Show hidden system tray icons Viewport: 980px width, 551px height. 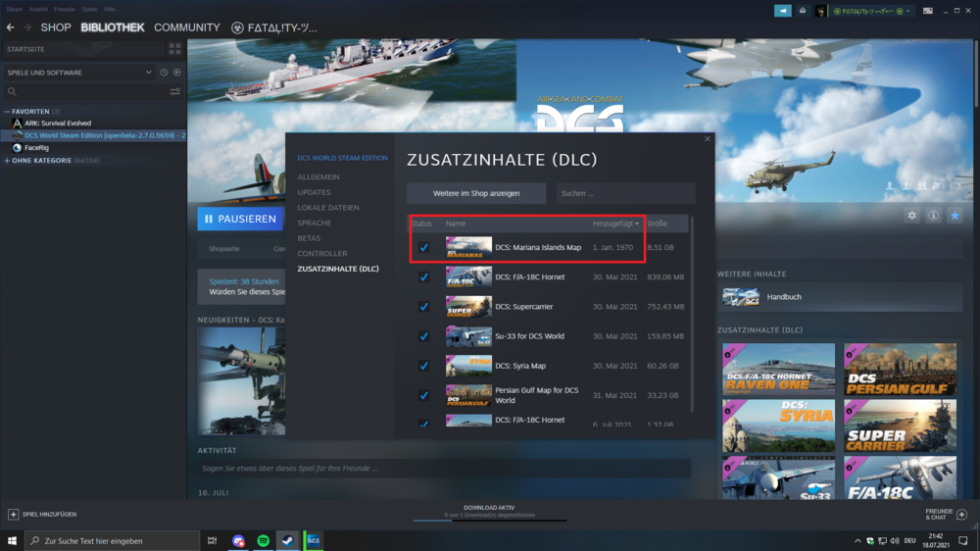click(857, 540)
